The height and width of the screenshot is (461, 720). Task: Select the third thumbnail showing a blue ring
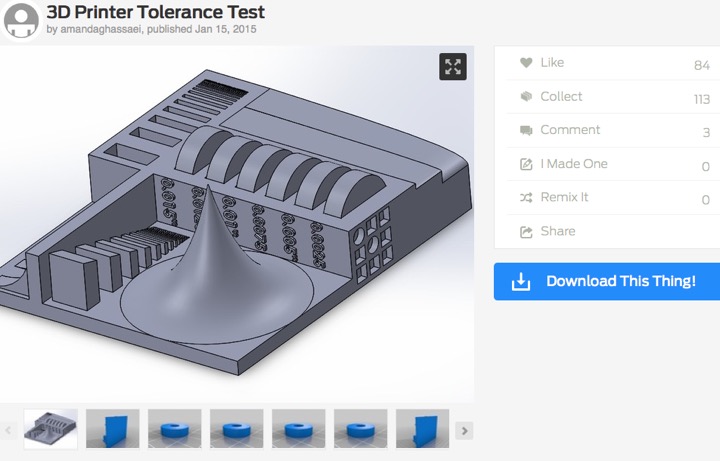pos(174,429)
